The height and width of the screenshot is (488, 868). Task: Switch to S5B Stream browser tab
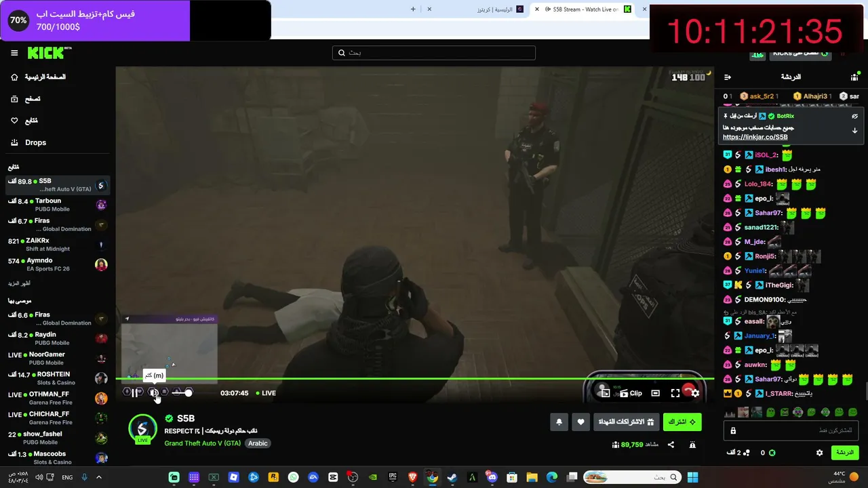click(x=583, y=9)
